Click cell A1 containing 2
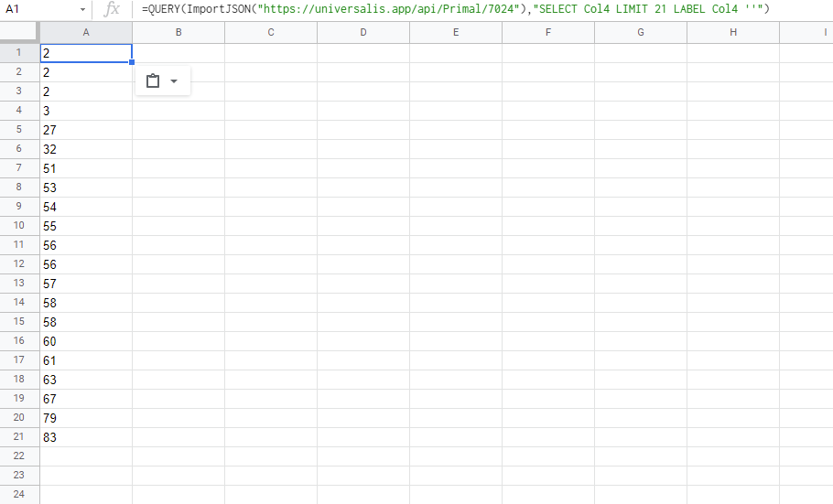 pos(86,53)
